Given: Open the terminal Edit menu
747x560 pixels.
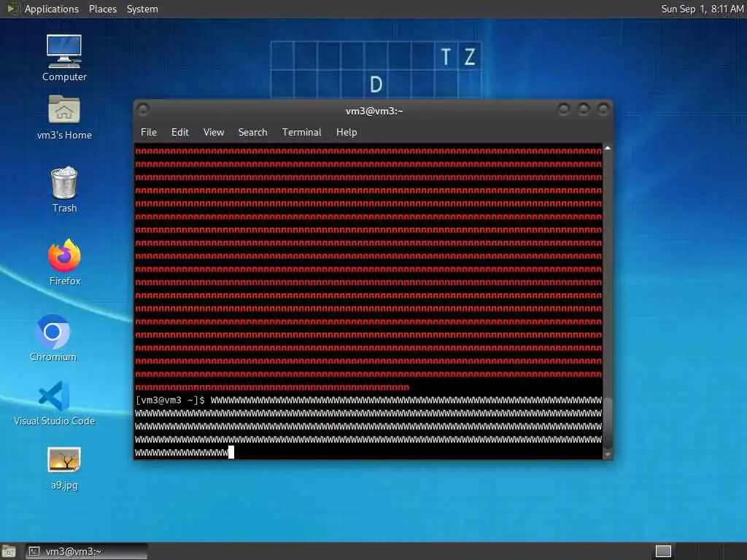Looking at the screenshot, I should point(180,133).
